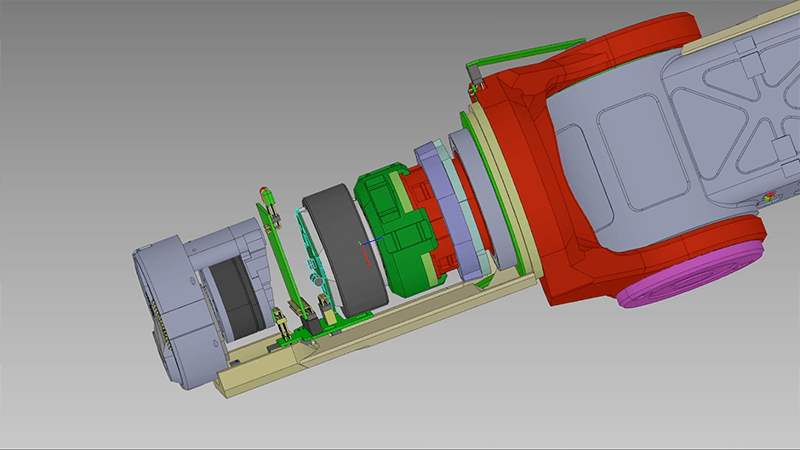800x450 pixels.
Task: Select the beige rail along the bottom
Action: point(400,322)
